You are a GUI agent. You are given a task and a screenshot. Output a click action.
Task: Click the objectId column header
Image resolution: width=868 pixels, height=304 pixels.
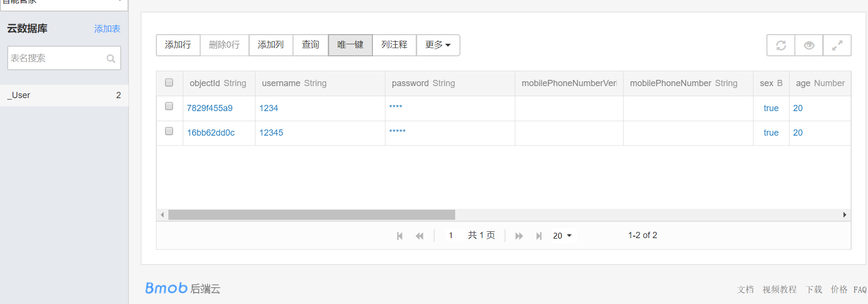[x=219, y=83]
